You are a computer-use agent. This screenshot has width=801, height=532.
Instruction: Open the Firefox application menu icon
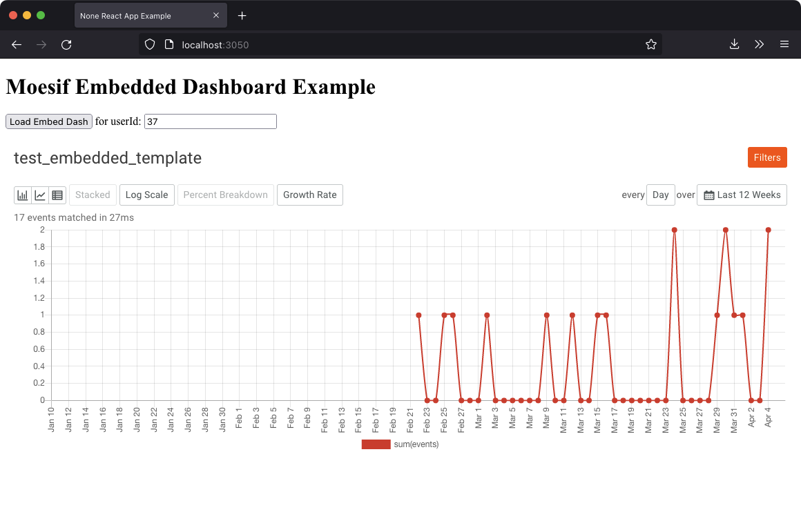[x=784, y=44]
